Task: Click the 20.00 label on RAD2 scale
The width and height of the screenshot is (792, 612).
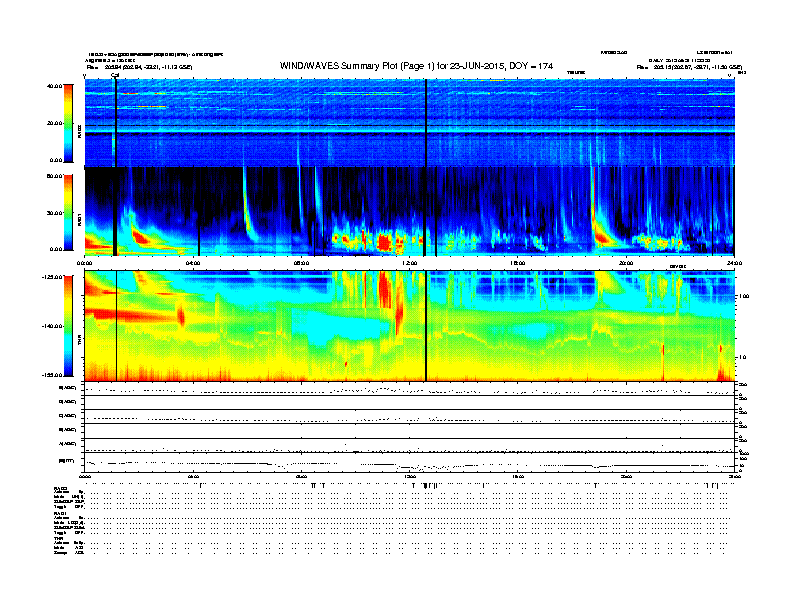Action: click(x=54, y=123)
